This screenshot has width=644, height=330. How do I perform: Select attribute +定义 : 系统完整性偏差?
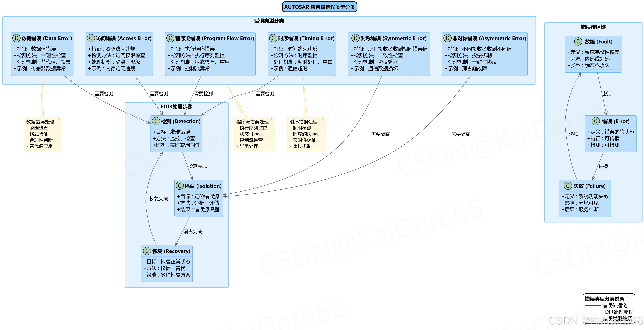tap(594, 52)
